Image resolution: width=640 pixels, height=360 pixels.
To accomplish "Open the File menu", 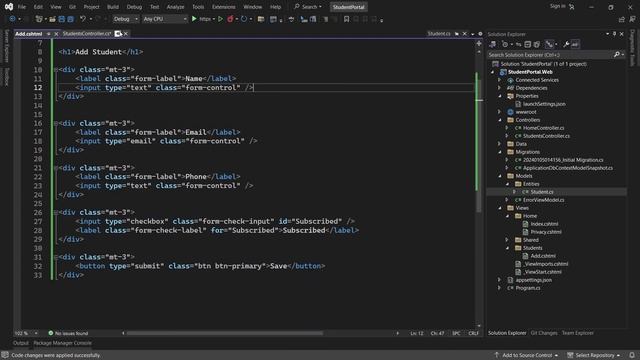I will point(22,7).
